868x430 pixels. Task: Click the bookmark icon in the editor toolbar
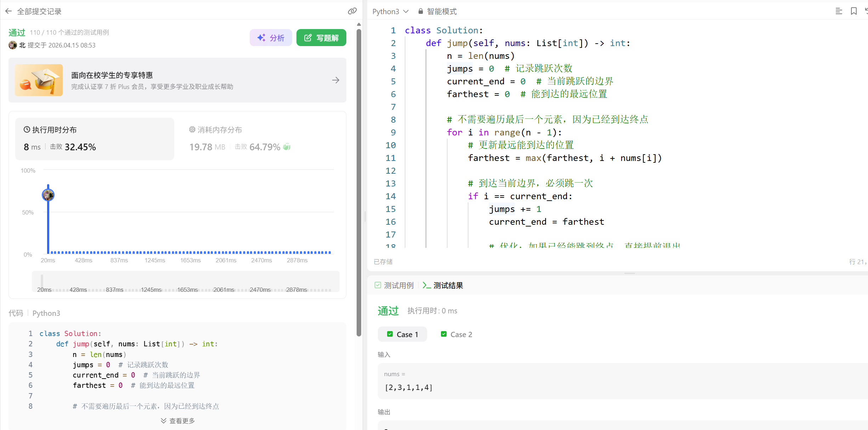pos(853,11)
